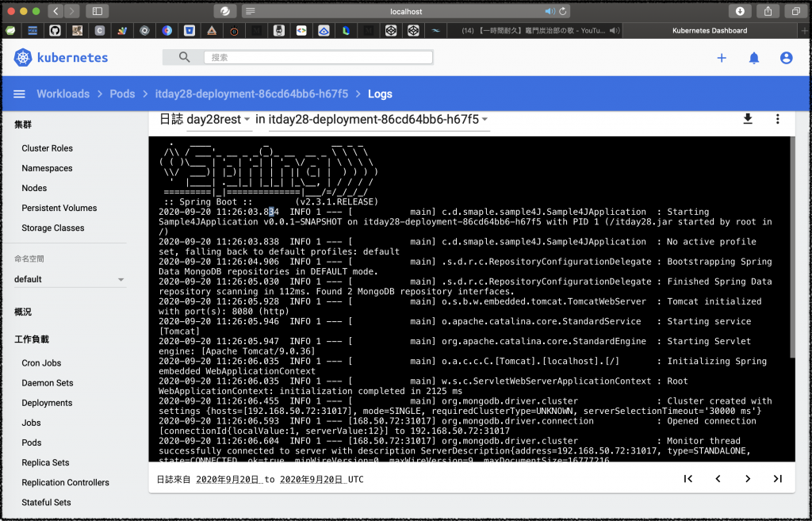Go to the previous log page

[718, 478]
